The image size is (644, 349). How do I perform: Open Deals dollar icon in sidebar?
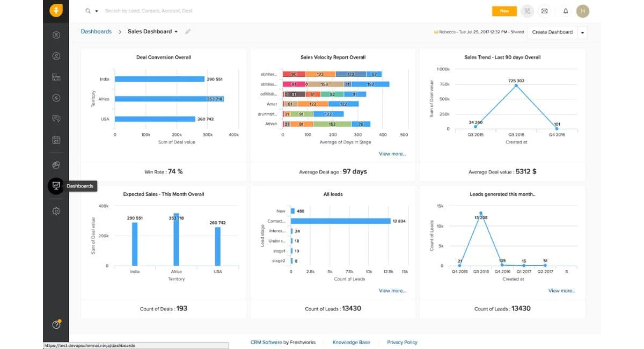(x=56, y=98)
